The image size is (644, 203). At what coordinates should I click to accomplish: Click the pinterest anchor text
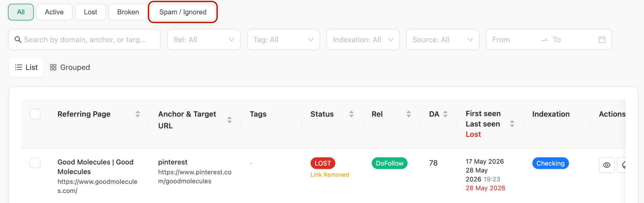point(173,162)
